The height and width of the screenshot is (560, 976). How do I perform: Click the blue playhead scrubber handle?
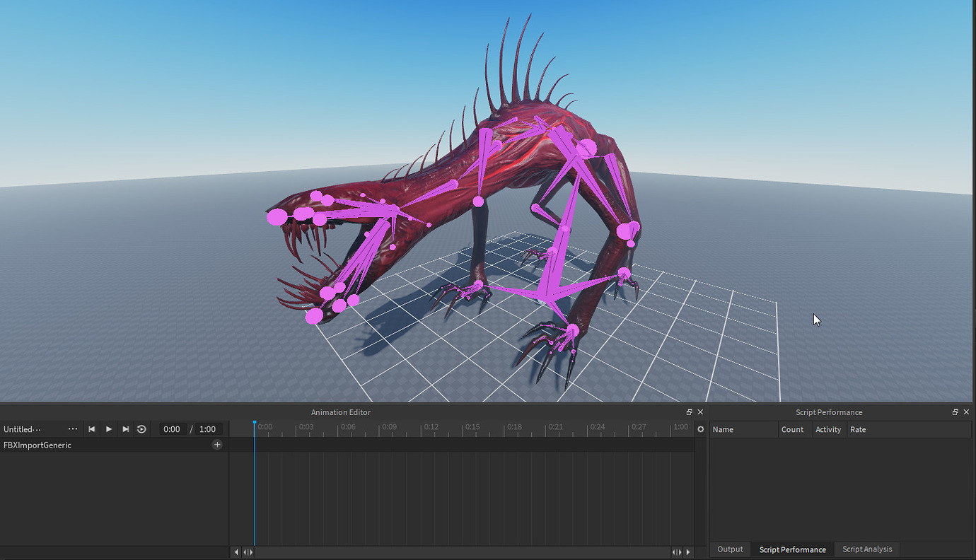pos(255,423)
